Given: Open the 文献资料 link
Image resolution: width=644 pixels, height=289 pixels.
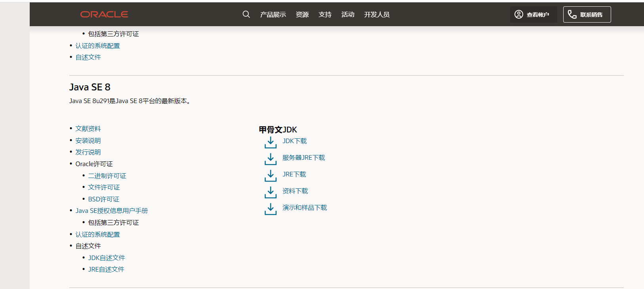Looking at the screenshot, I should pyautogui.click(x=88, y=129).
